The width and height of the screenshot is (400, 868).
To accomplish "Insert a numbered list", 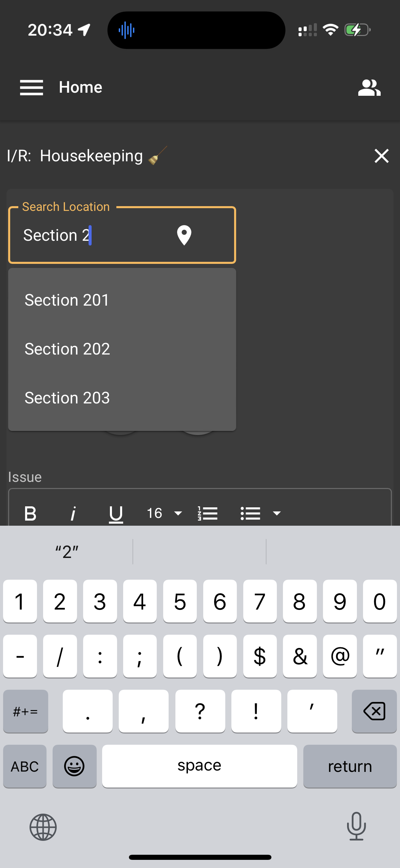I will 208,513.
